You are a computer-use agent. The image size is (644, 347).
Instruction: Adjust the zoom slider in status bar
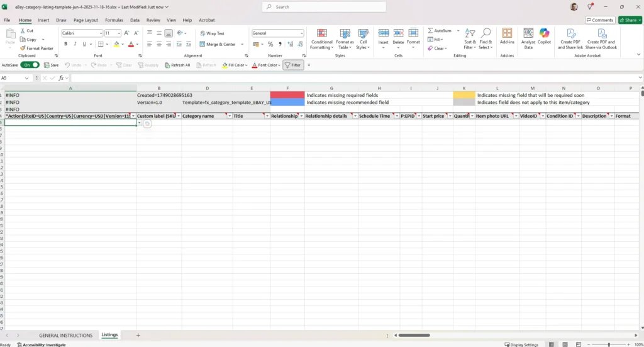click(609, 344)
